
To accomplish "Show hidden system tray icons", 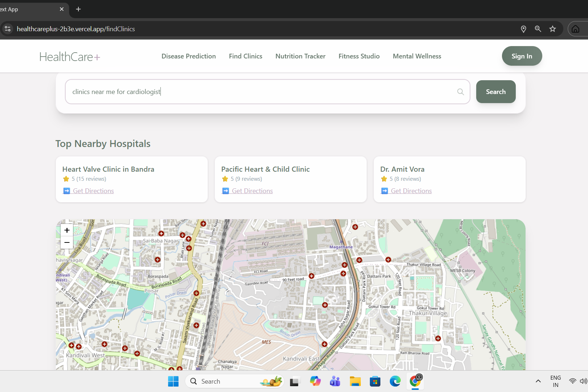I will pyautogui.click(x=538, y=381).
